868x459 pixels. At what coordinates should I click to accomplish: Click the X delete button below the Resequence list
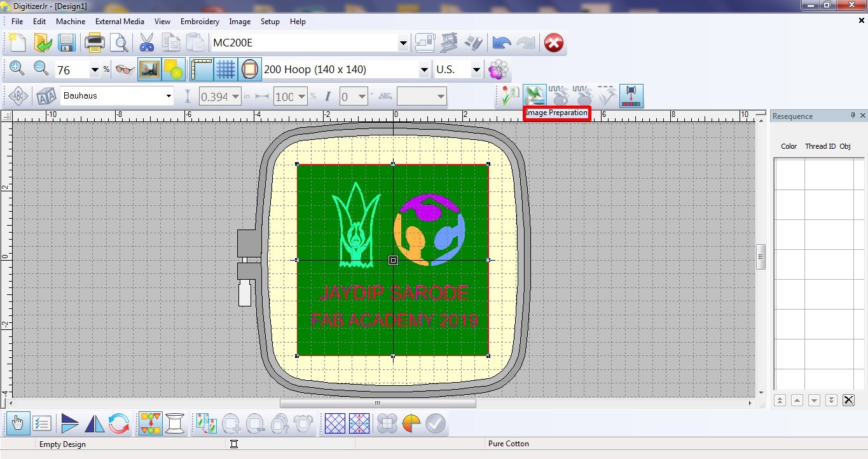coord(848,400)
